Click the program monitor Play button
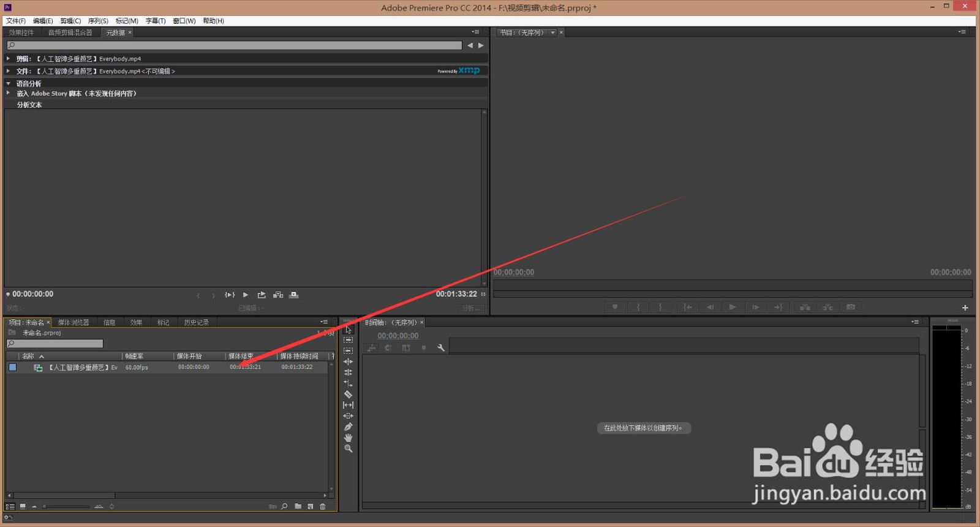Viewport: 980px width, 527px height. tap(733, 307)
